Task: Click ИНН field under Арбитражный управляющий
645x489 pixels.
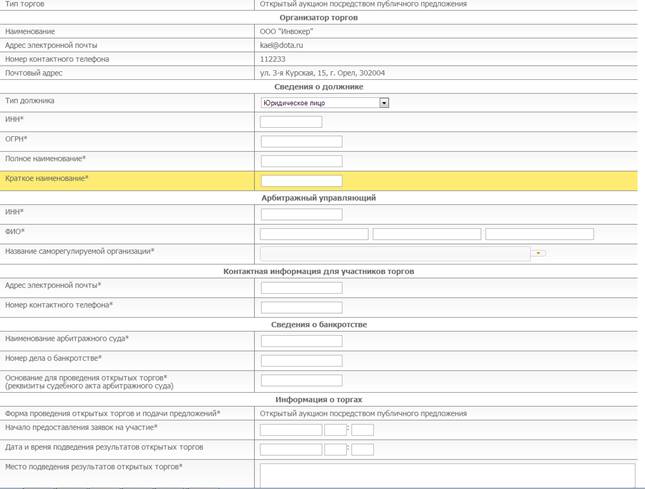Action: 301,214
